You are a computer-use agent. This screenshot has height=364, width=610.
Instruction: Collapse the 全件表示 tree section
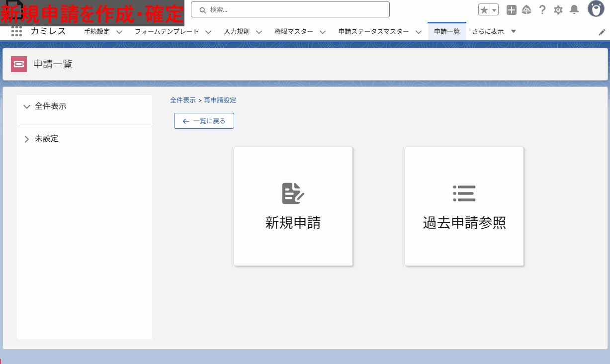(27, 106)
